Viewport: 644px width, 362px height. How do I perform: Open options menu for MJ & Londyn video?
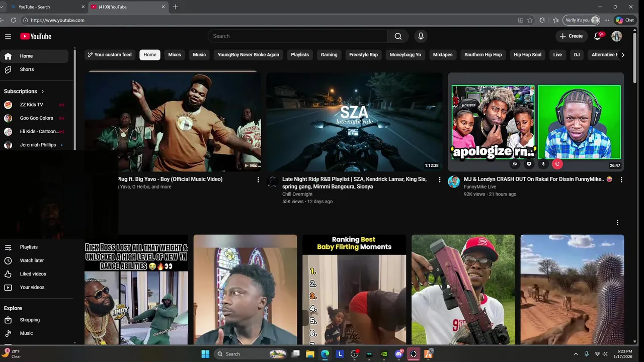coord(621,179)
